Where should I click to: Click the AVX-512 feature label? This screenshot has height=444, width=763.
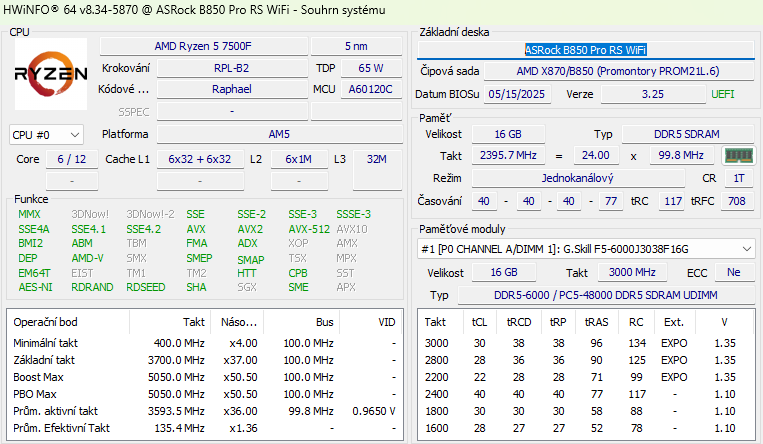pyautogui.click(x=309, y=229)
